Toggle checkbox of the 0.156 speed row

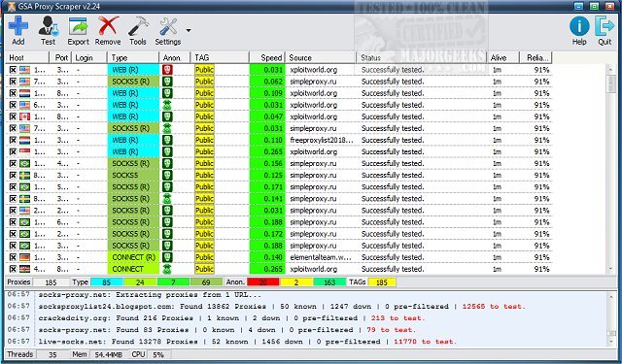tap(13, 164)
